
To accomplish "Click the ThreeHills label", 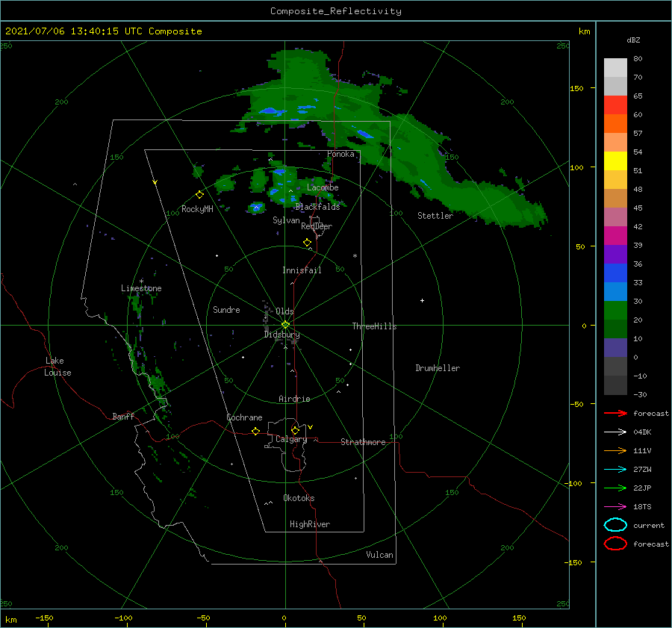I will click(374, 326).
